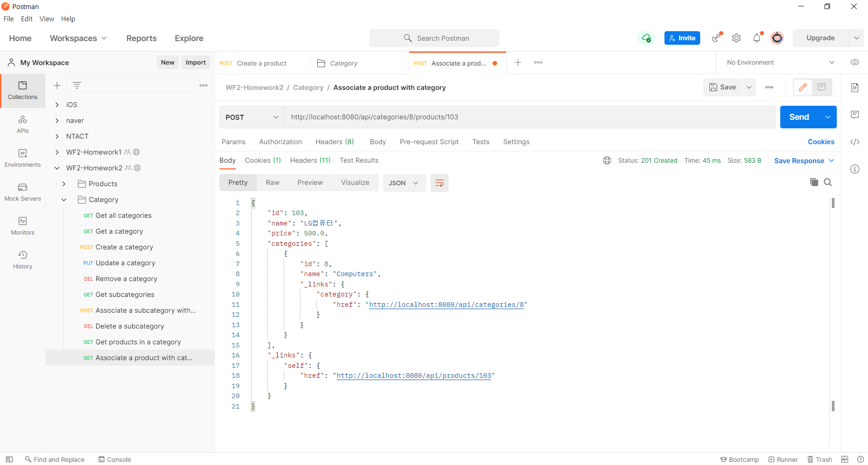Open the collections more options menu
868x465 pixels.
204,85
